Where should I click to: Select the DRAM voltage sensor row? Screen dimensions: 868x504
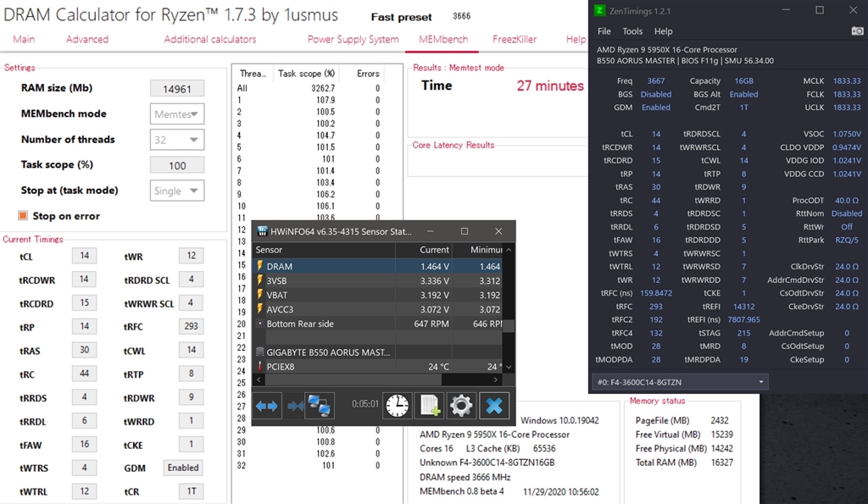point(379,266)
